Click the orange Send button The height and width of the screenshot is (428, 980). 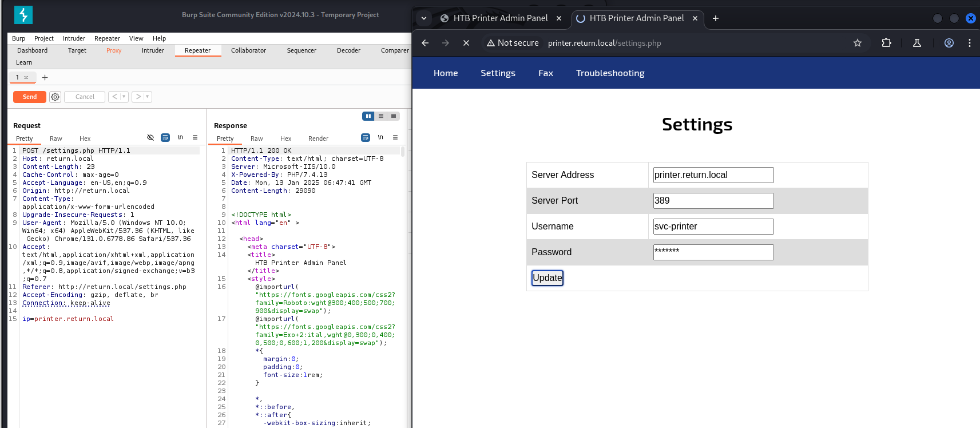[30, 97]
